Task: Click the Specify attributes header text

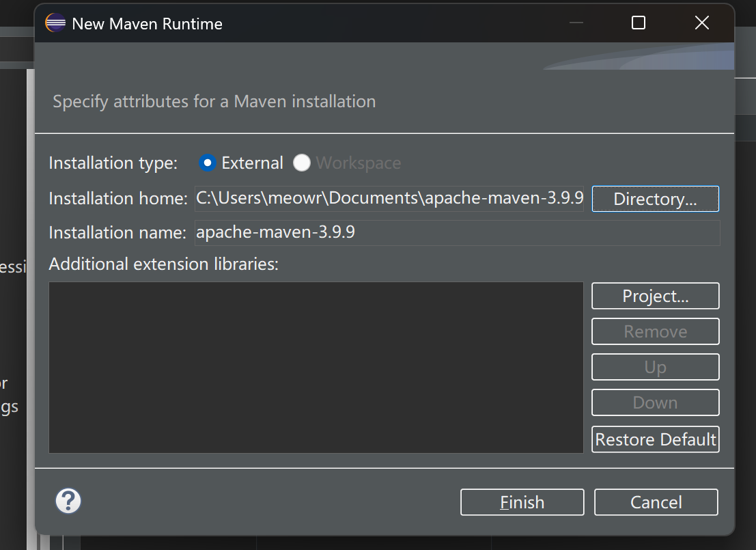Action: pos(214,102)
